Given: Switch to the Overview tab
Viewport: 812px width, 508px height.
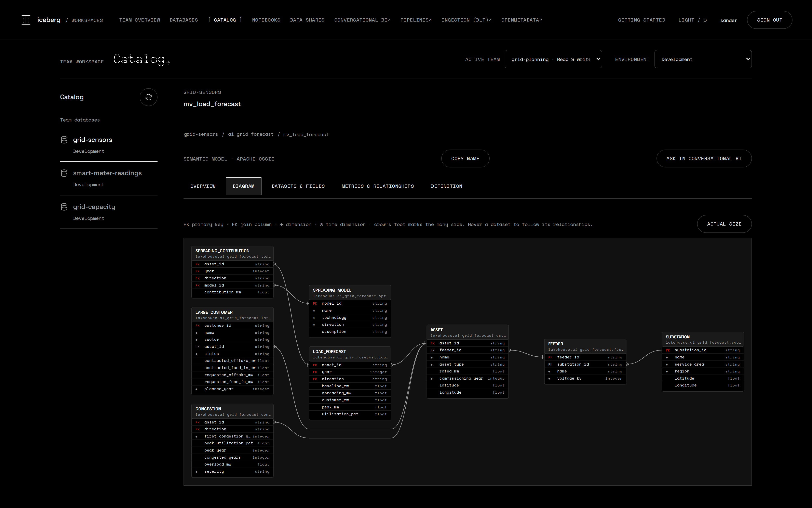Looking at the screenshot, I should 203,186.
